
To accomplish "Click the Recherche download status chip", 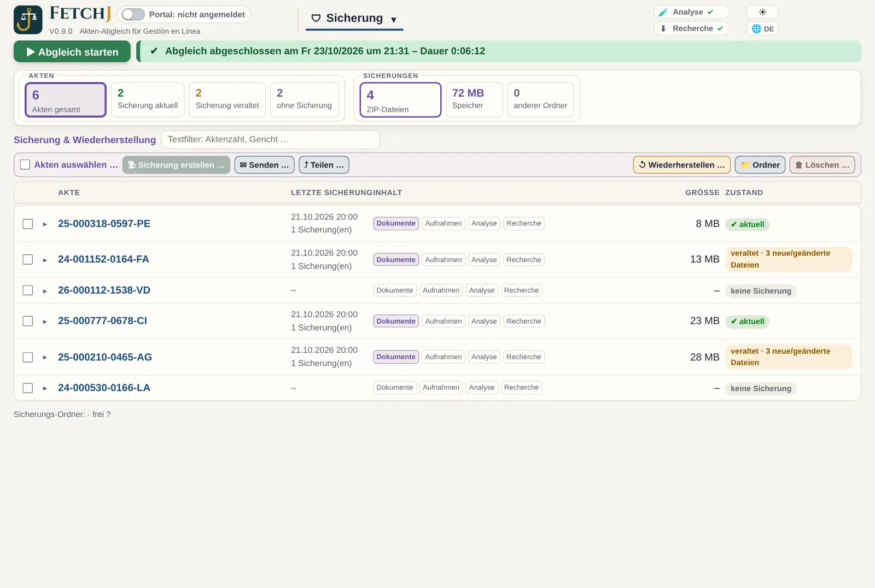I will [692, 28].
